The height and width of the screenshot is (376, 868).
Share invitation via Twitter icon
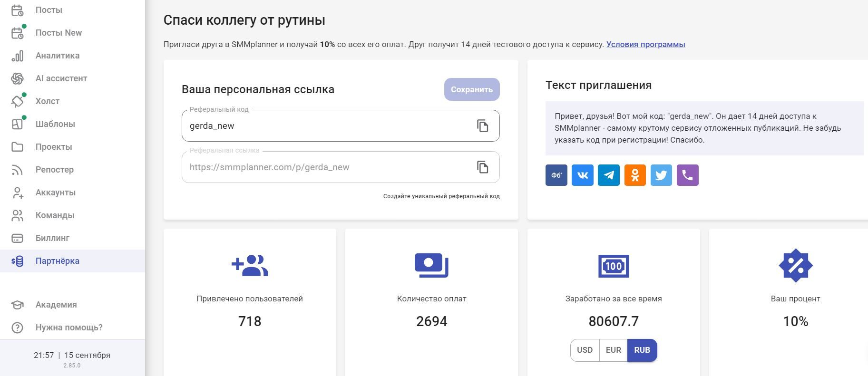[x=661, y=175]
